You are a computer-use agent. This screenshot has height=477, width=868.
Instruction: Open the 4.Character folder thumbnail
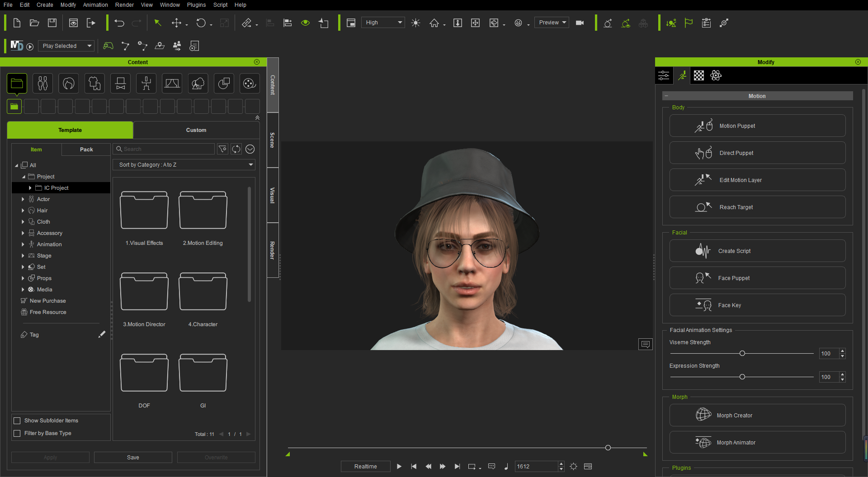click(203, 291)
